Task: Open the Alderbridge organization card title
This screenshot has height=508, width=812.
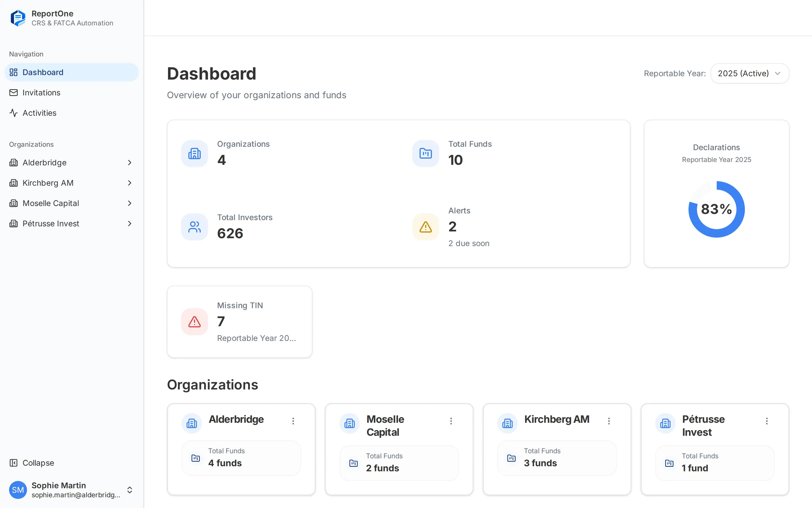Action: point(236,419)
